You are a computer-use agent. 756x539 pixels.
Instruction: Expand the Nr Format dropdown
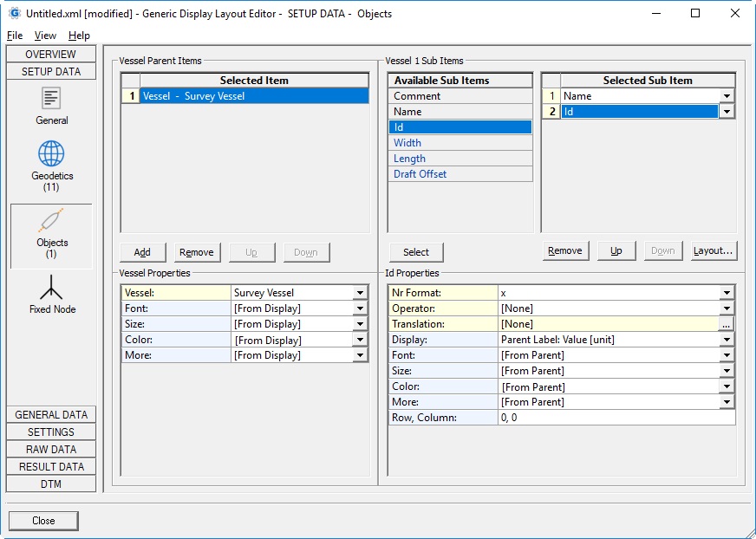727,293
